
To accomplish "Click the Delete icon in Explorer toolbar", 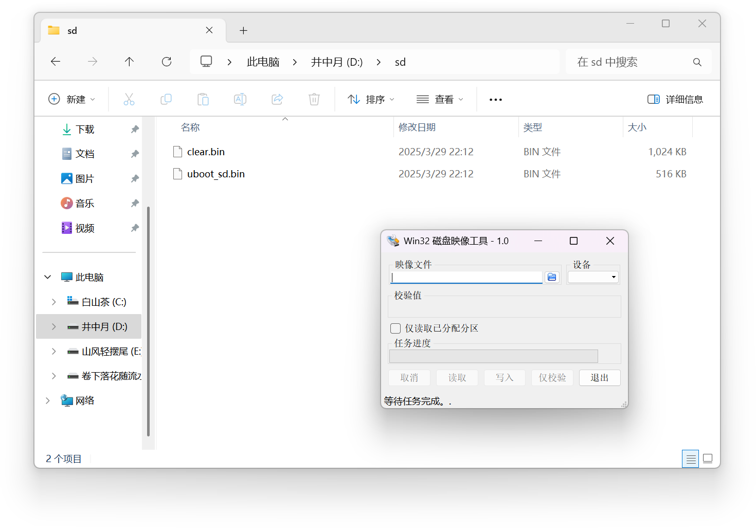I will 314,99.
